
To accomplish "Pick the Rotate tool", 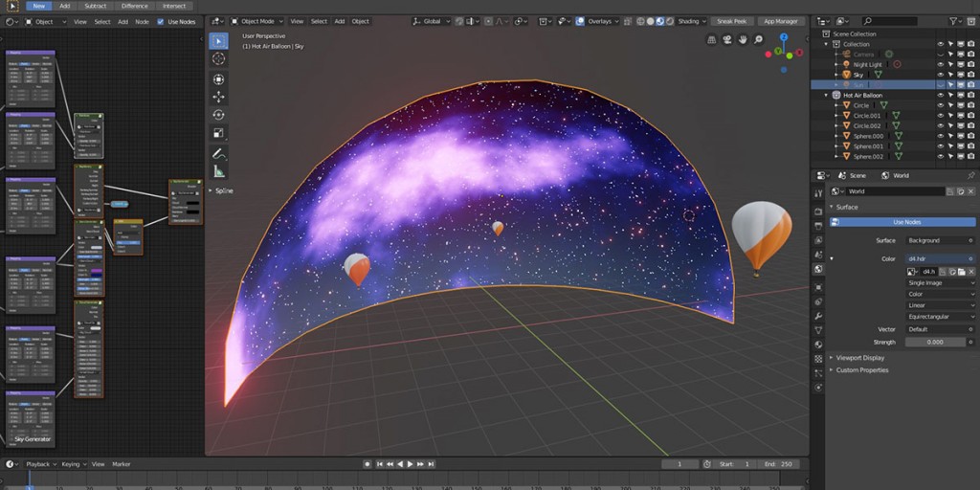I will [219, 115].
